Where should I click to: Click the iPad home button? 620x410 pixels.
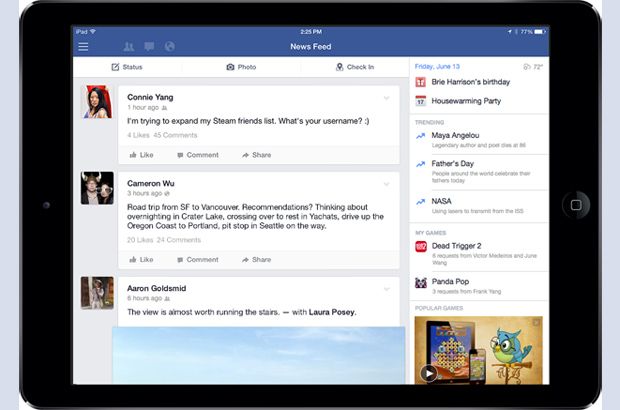coord(576,205)
